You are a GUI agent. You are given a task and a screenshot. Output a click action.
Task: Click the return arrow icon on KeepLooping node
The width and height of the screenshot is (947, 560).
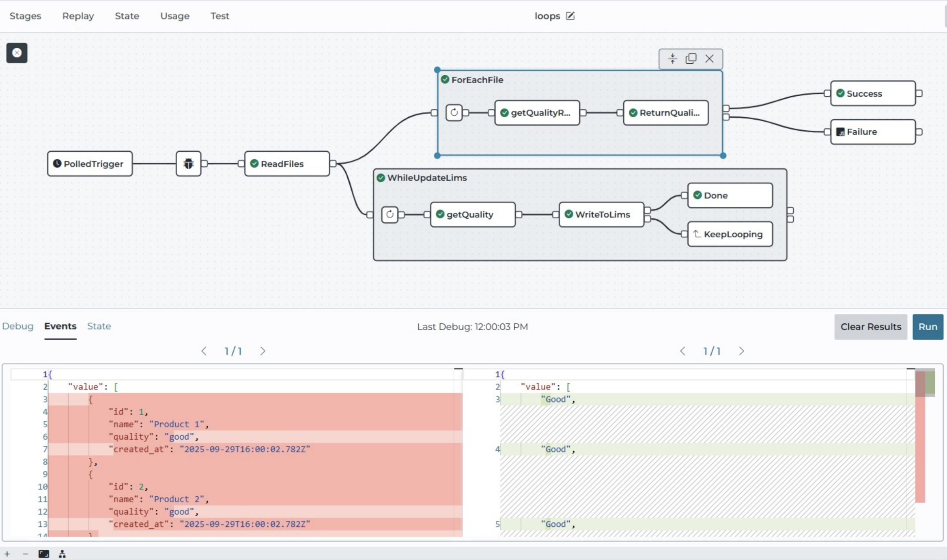(x=697, y=234)
